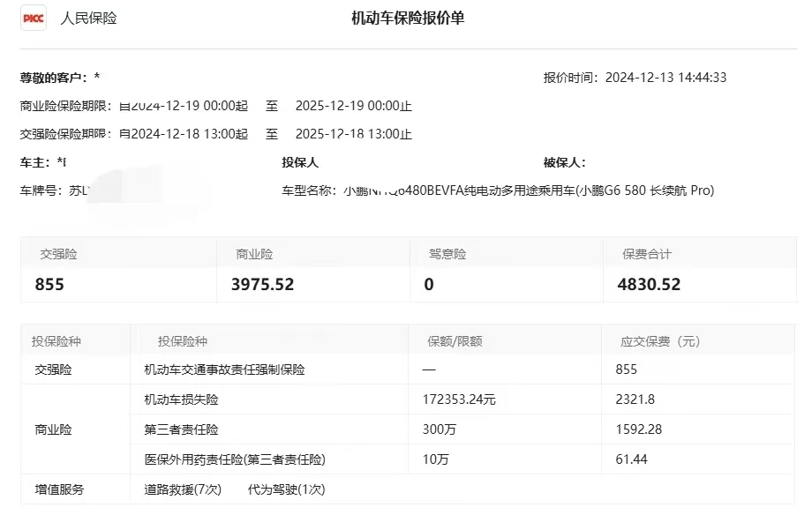Click the 人民保险 company name
Screen dimensions: 812x515
click(88, 19)
